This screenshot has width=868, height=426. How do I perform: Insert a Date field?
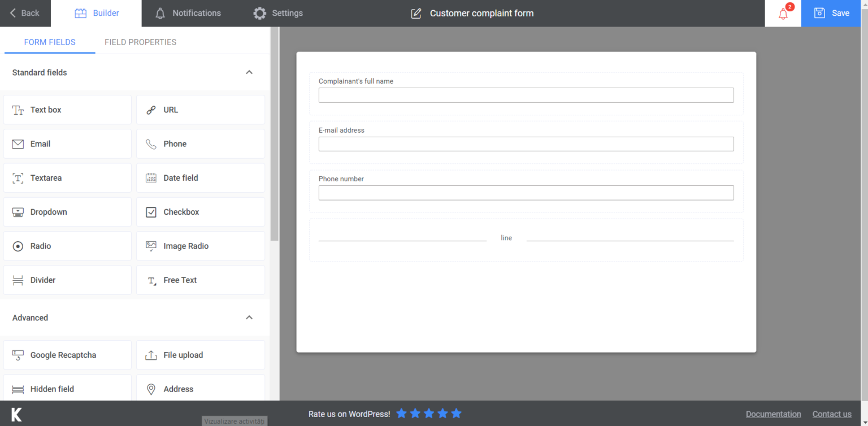(x=200, y=177)
